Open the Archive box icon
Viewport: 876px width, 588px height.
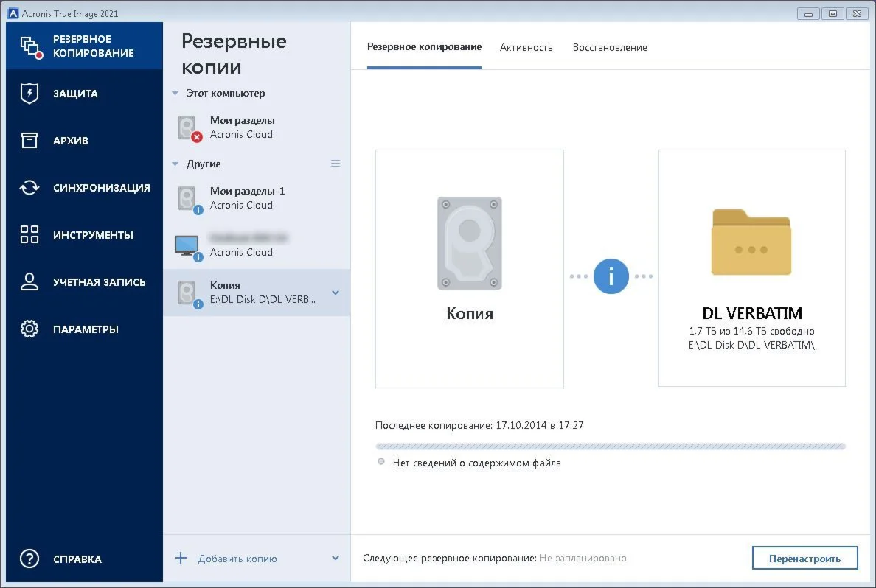(29, 140)
